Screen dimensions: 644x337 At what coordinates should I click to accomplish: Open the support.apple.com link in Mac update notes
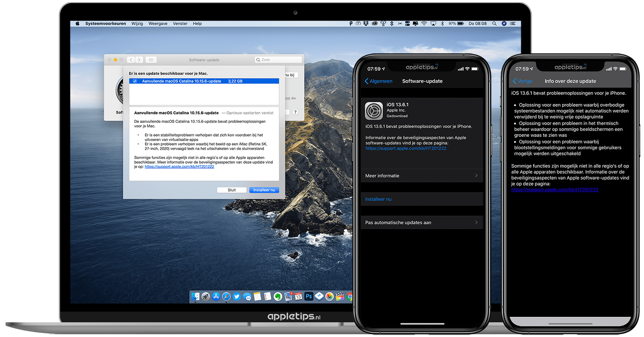179,166
